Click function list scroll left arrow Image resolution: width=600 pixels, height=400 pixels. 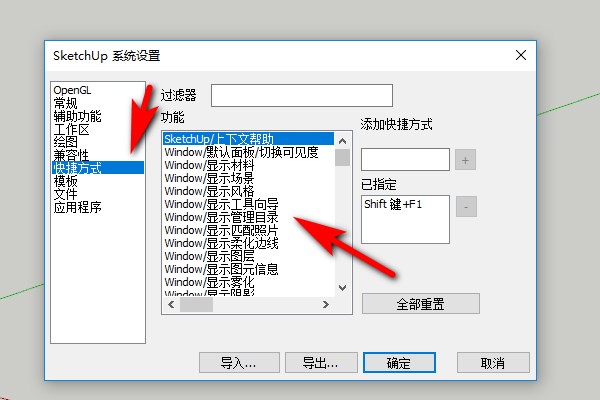tap(171, 305)
